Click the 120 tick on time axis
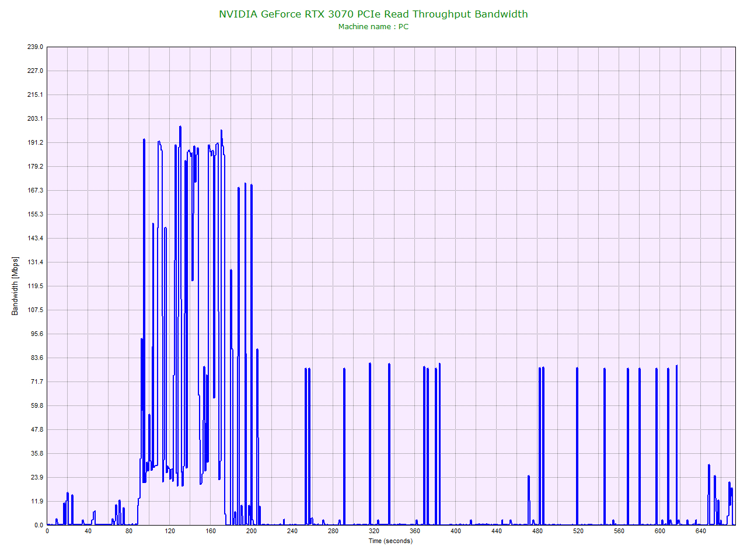The height and width of the screenshot is (560, 747). pyautogui.click(x=170, y=531)
